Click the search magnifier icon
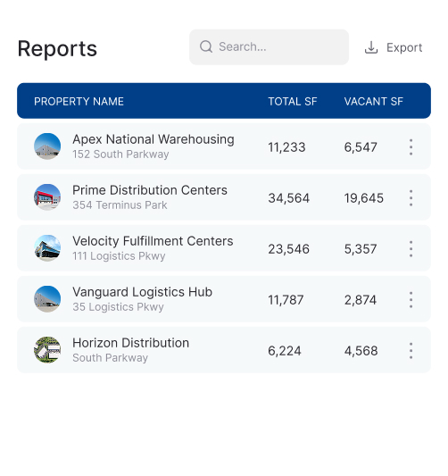448x476 pixels. (x=206, y=46)
